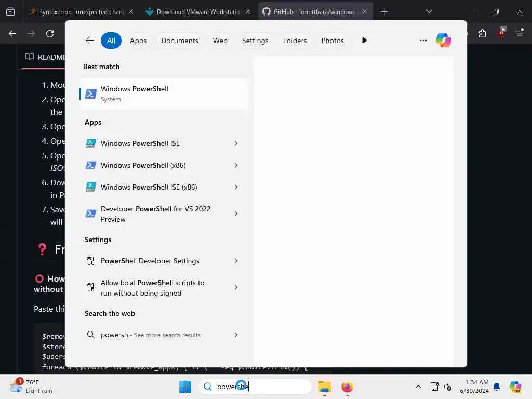The width and height of the screenshot is (532, 399).
Task: Open the Firefox View icon in the tab bar
Action: 10,12
